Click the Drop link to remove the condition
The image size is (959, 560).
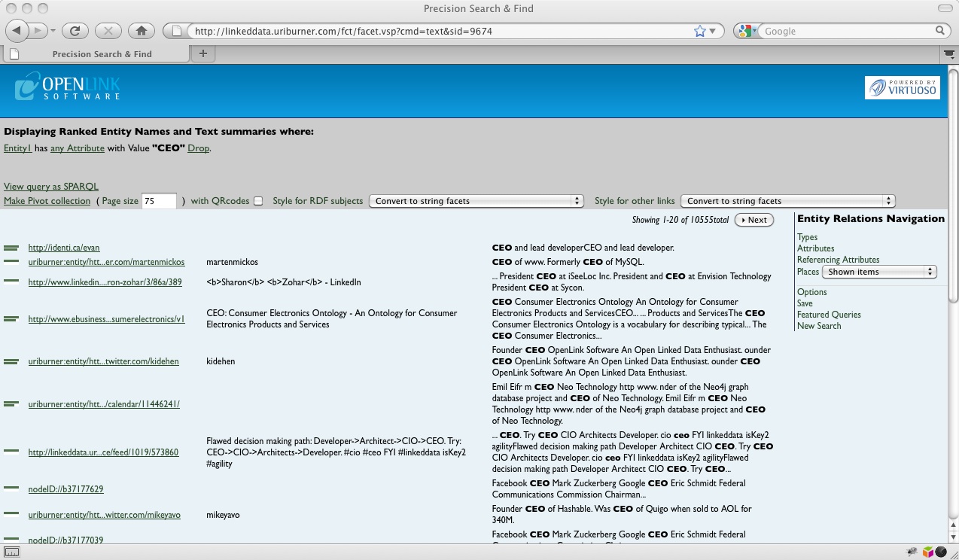pos(198,148)
